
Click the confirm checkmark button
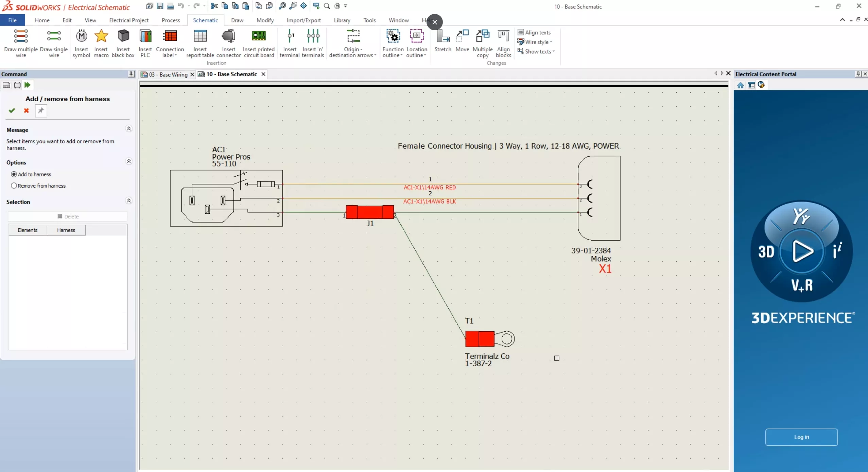tap(12, 110)
